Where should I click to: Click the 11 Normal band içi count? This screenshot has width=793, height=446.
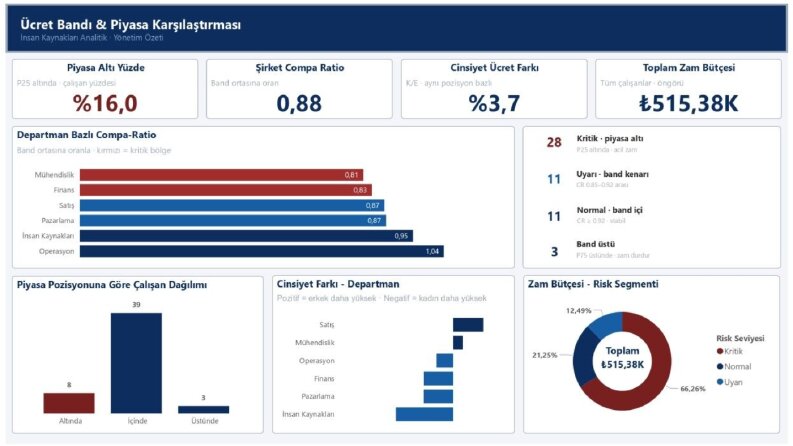(554, 216)
